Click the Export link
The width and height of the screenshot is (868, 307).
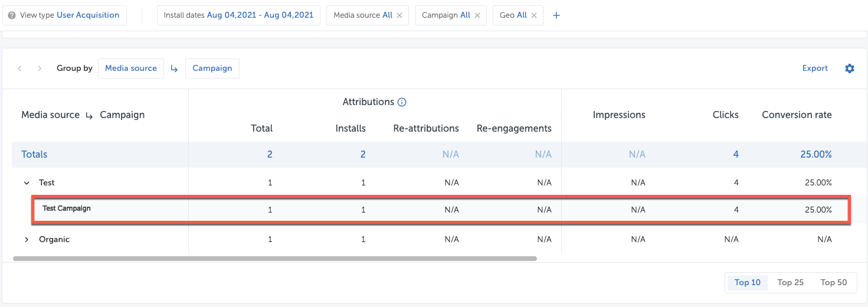pyautogui.click(x=815, y=68)
